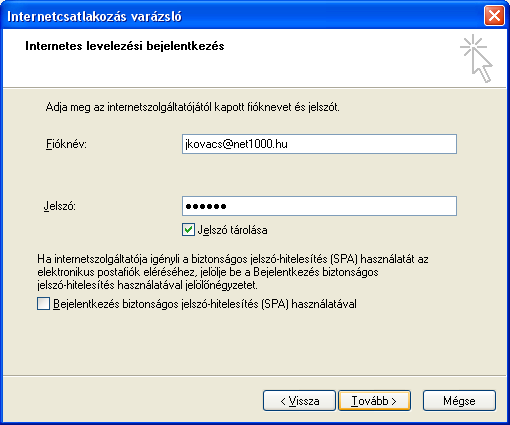510x425 pixels.
Task: Click the 'Fióknév:' label
Action: tap(66, 144)
